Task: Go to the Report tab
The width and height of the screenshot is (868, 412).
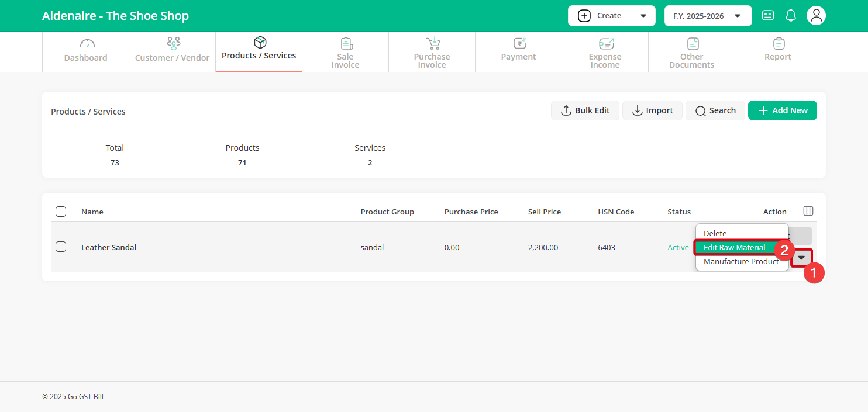Action: pyautogui.click(x=778, y=51)
